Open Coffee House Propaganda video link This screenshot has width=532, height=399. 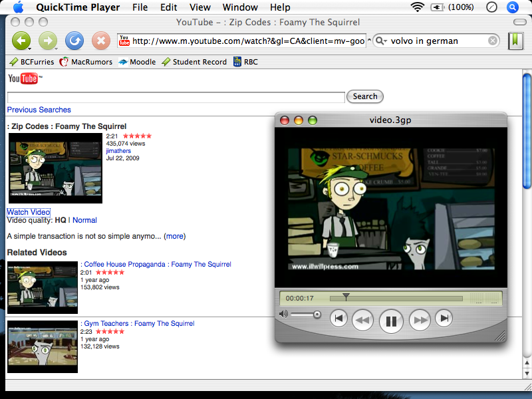click(x=156, y=264)
